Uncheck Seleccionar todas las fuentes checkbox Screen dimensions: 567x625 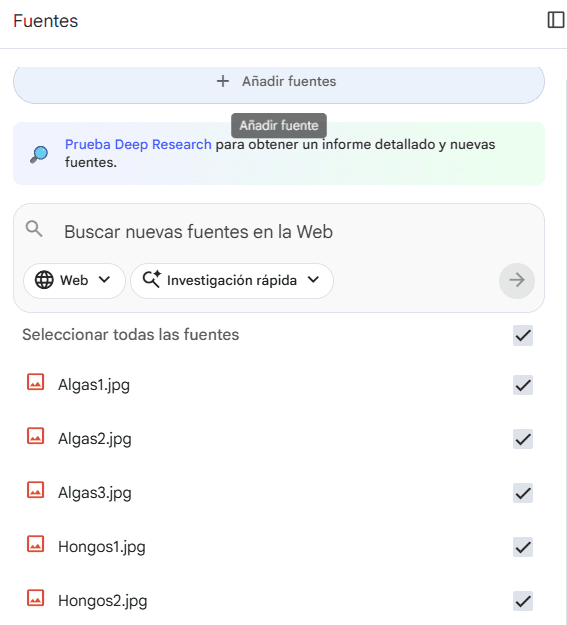point(523,336)
